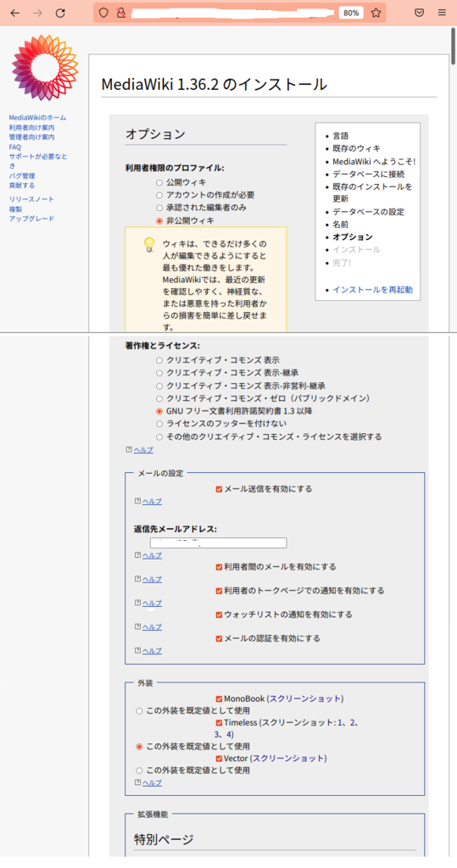457x868 pixels.
Task: Open ヘルプ link below 利用者間のメール
Action: pyautogui.click(x=153, y=579)
